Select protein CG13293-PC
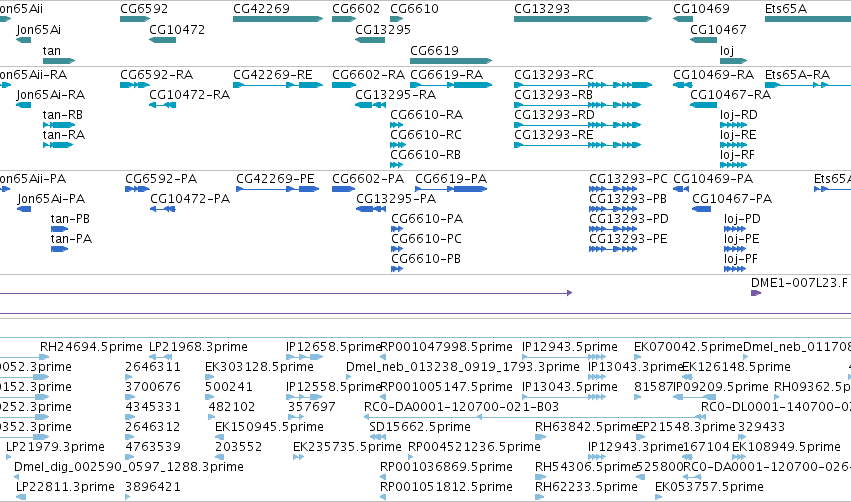 click(628, 179)
